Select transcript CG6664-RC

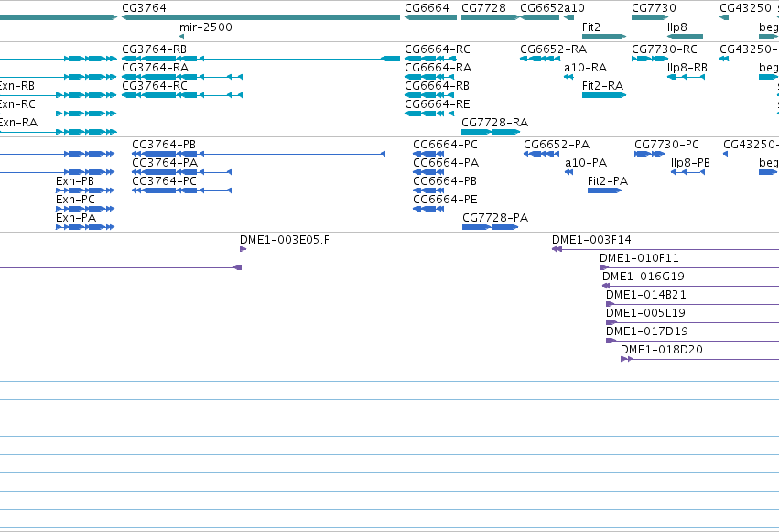(x=431, y=59)
